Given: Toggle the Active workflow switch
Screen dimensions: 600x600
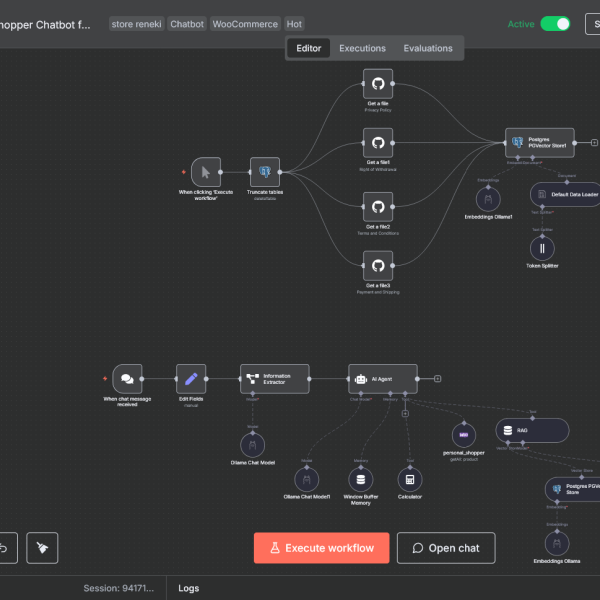Looking at the screenshot, I should tap(555, 24).
